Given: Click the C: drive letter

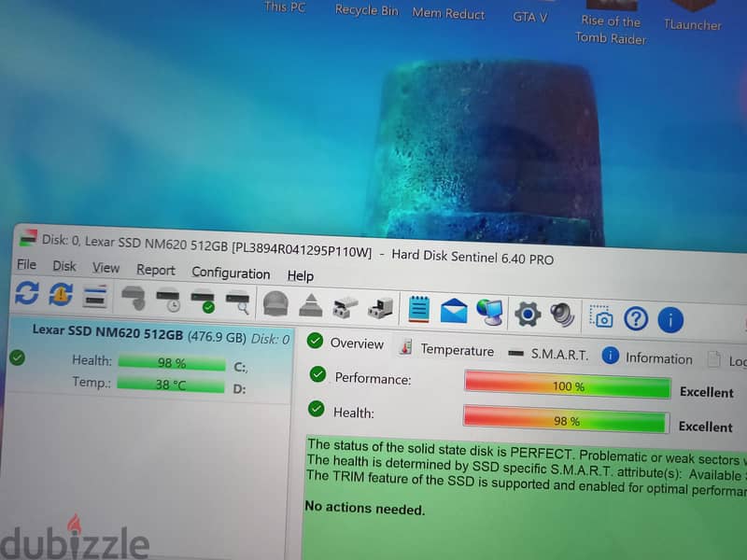Looking at the screenshot, I should coord(241,367).
